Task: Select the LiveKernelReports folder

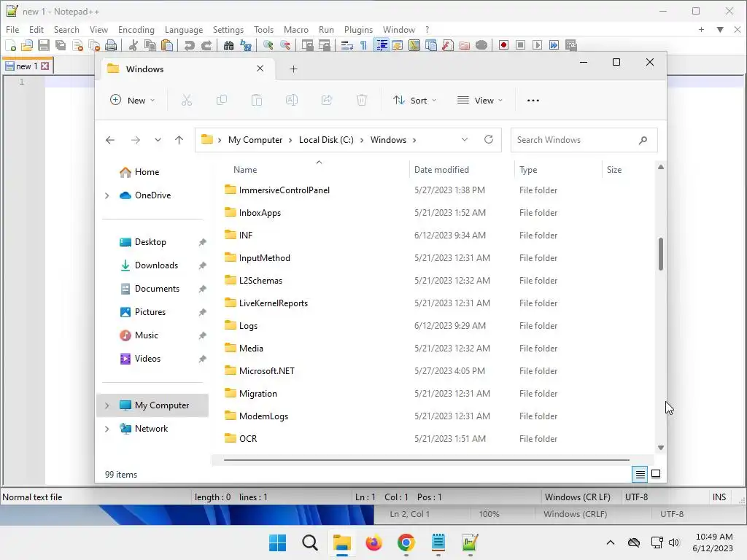Action: [x=274, y=303]
